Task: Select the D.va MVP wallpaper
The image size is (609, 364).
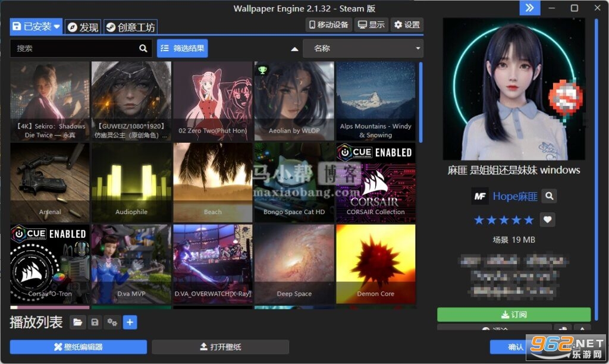Action: click(x=131, y=263)
